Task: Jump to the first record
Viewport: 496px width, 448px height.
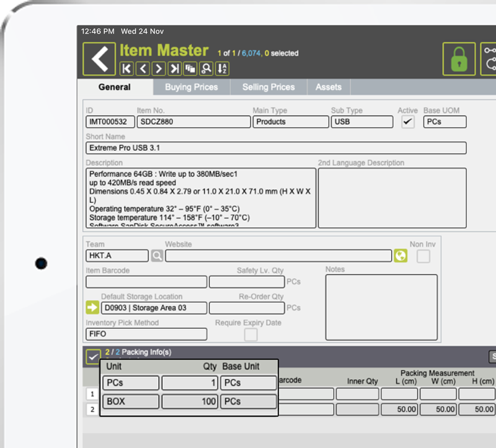Action: [x=126, y=68]
